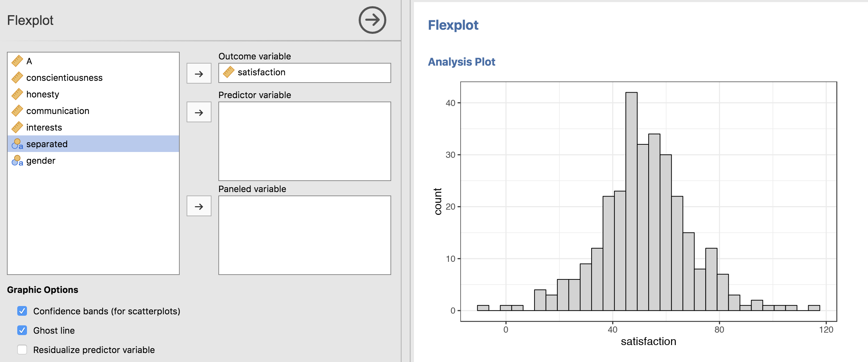Click ruler icon beside communication
The image size is (868, 362).
tap(17, 111)
